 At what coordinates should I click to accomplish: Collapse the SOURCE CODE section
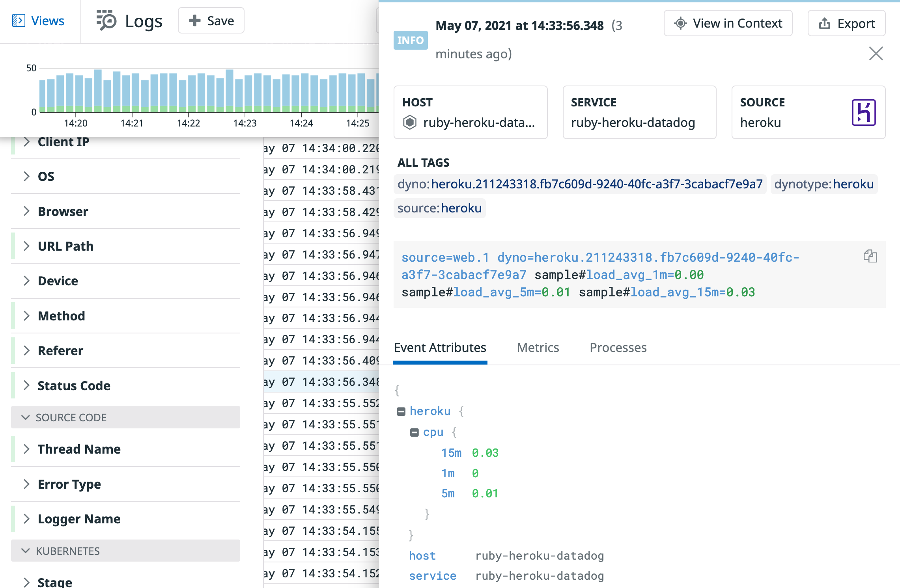click(x=26, y=417)
